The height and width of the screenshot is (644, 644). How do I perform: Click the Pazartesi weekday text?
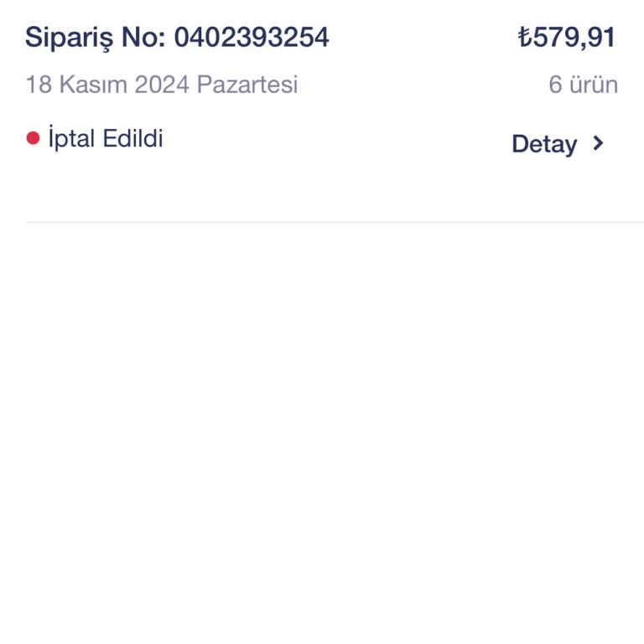247,85
